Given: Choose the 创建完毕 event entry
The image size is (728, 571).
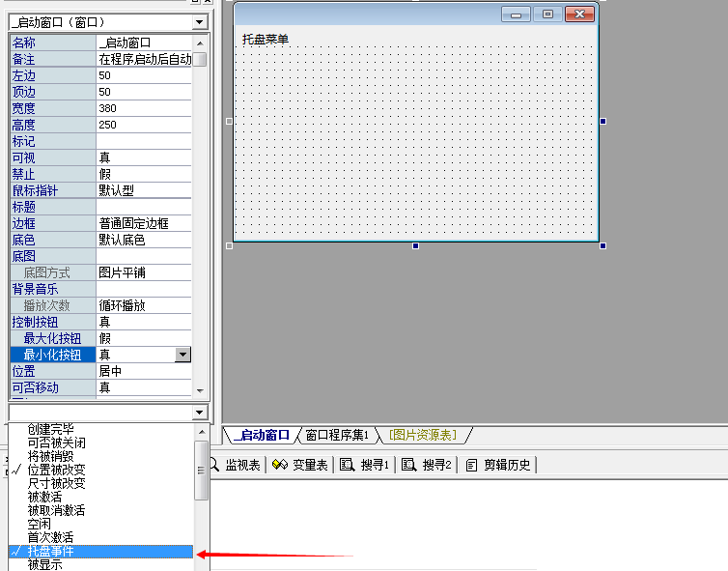Looking at the screenshot, I should tap(100, 429).
